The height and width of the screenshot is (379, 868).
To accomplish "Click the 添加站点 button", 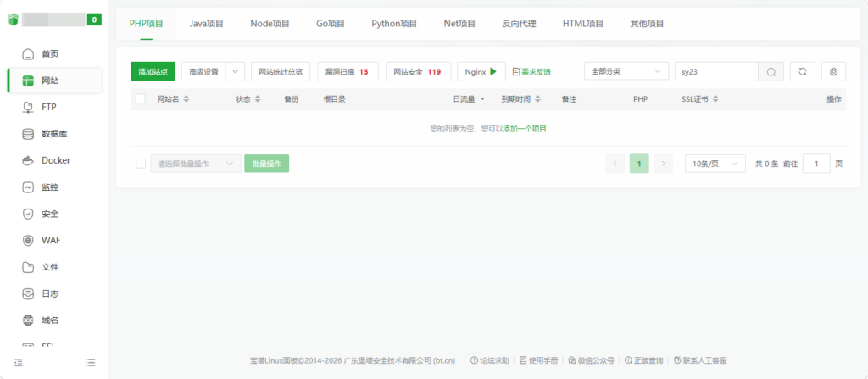I will [x=153, y=71].
